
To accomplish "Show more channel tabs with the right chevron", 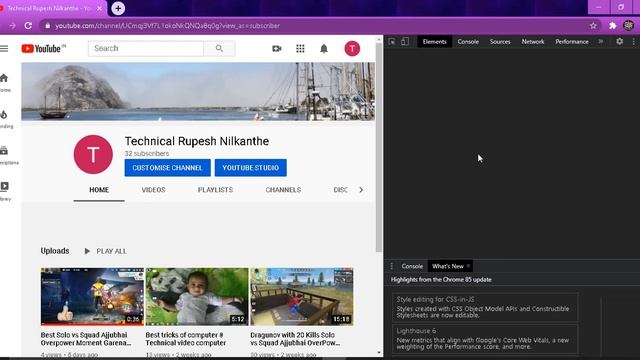I will point(361,190).
